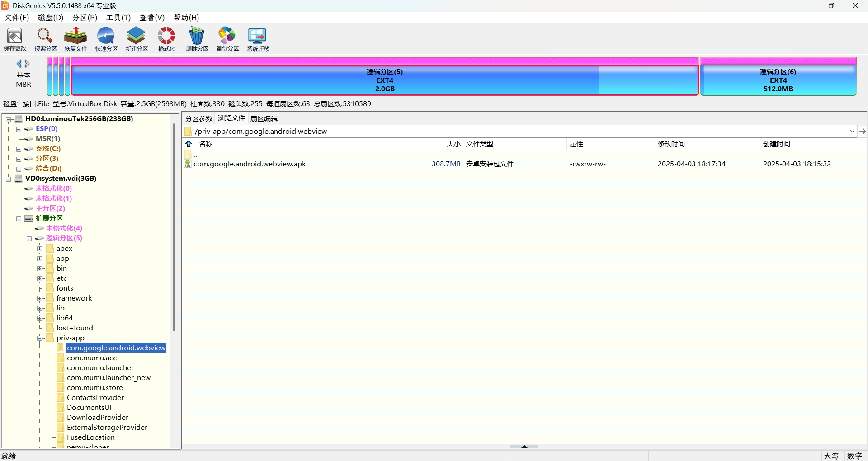868x461 pixels.
Task: Open the 工具(T) menu
Action: (118, 18)
